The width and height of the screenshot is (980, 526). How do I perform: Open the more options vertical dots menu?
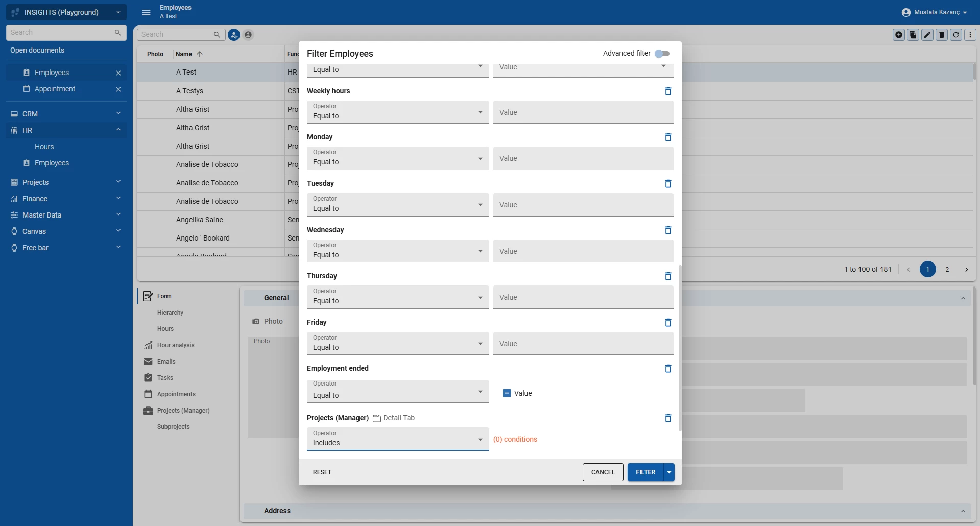click(x=970, y=35)
